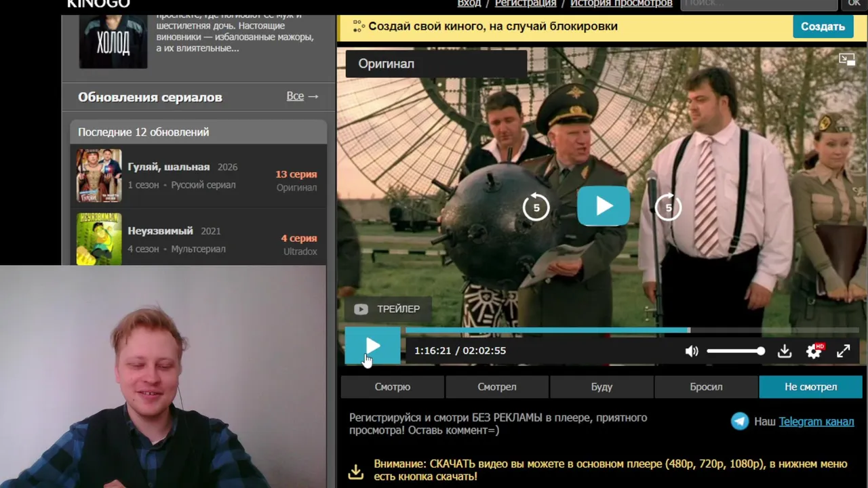Screen dimensions: 868x488
Task: Open the Гуляй, шальная poster thumbnail
Action: (99, 176)
